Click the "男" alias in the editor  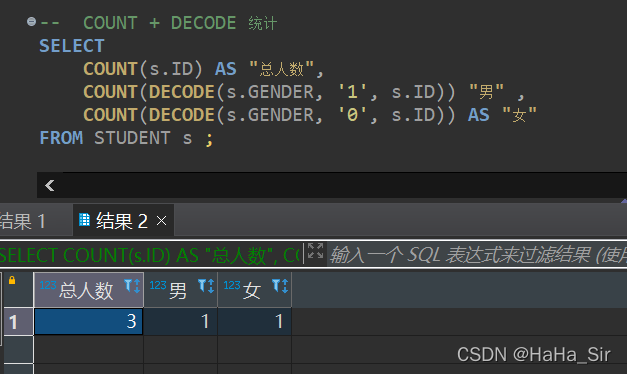(486, 92)
